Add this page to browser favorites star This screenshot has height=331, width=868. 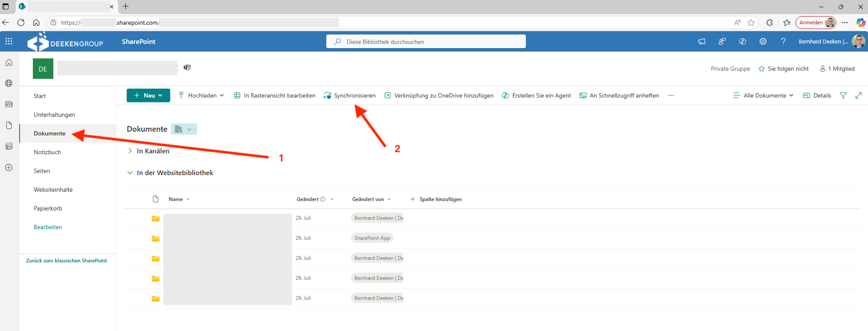click(751, 23)
